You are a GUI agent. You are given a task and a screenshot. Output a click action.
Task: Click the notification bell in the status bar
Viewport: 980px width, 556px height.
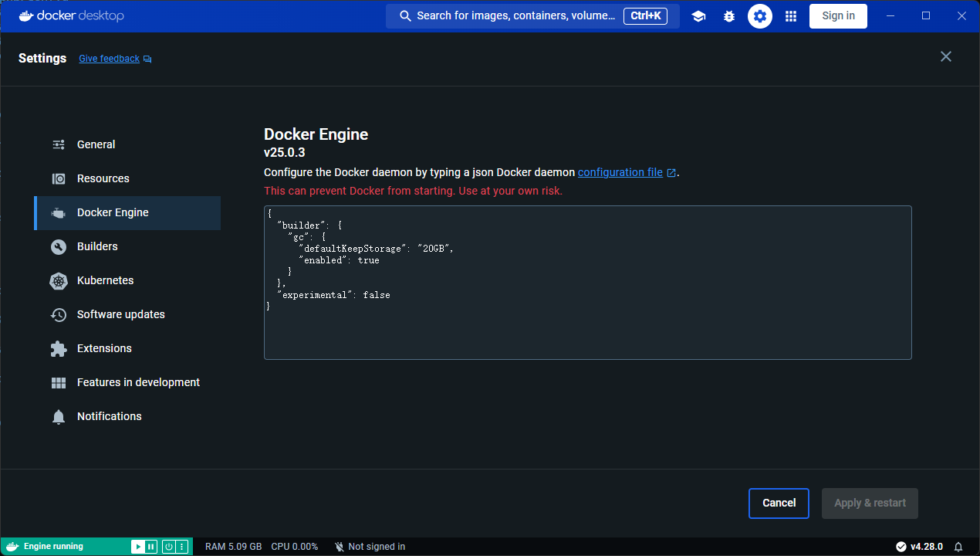point(958,547)
